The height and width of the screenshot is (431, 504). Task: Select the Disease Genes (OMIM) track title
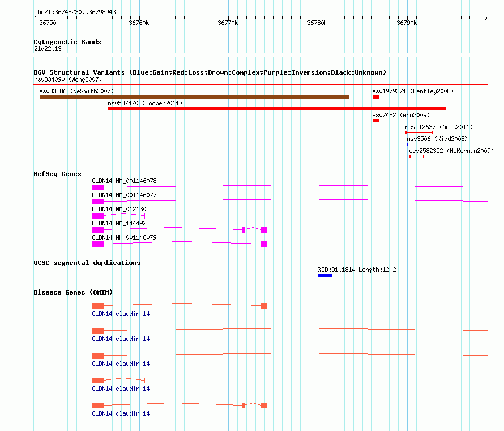[x=73, y=292]
